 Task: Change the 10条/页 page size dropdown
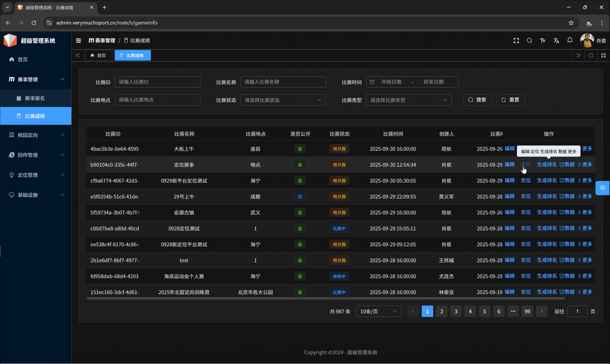click(x=378, y=311)
